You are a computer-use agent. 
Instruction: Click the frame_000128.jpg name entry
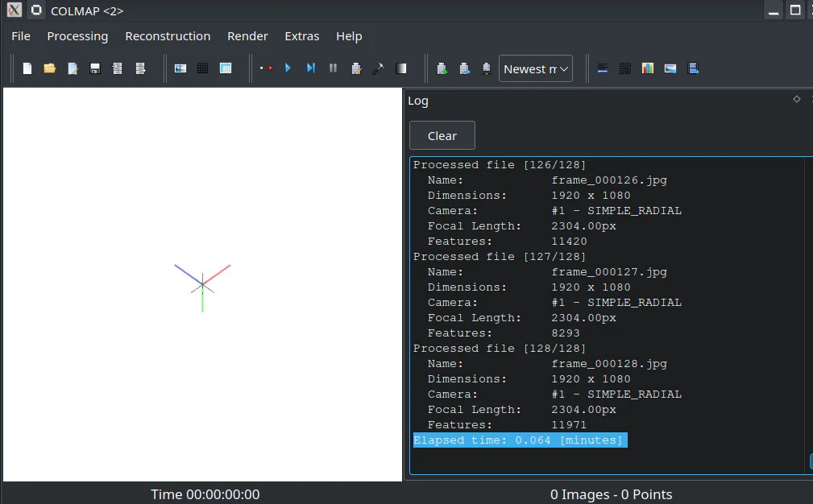609,364
